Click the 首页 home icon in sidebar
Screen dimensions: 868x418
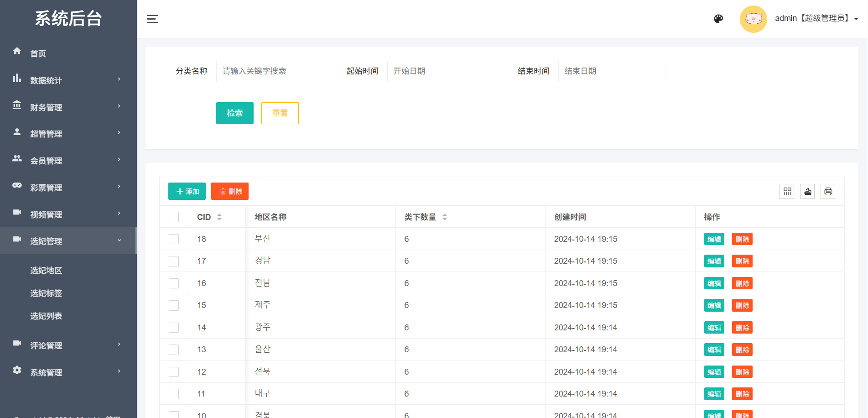pyautogui.click(x=17, y=51)
